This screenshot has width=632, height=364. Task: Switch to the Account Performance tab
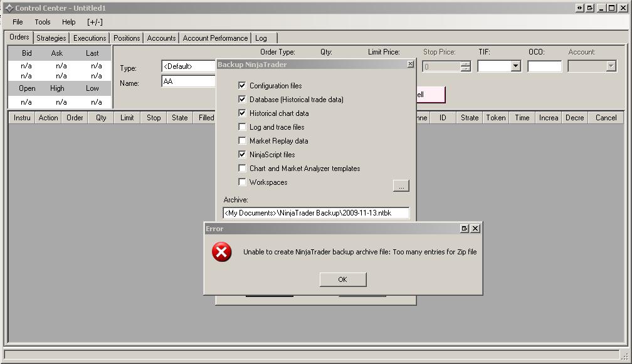pos(215,38)
